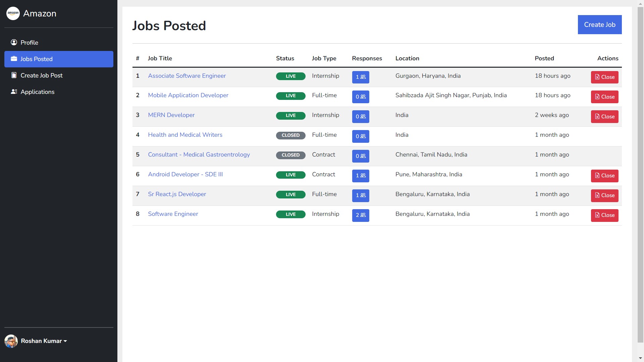The height and width of the screenshot is (362, 644).
Task: Close the MERN Developer job posting
Action: [x=604, y=117]
